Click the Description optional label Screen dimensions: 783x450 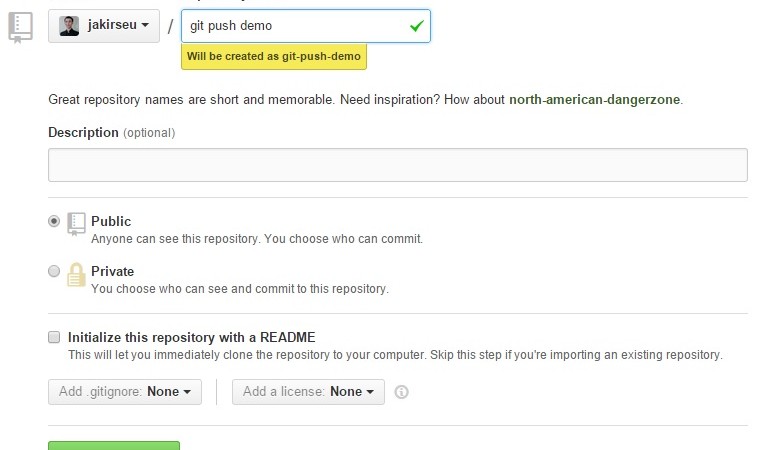point(111,132)
